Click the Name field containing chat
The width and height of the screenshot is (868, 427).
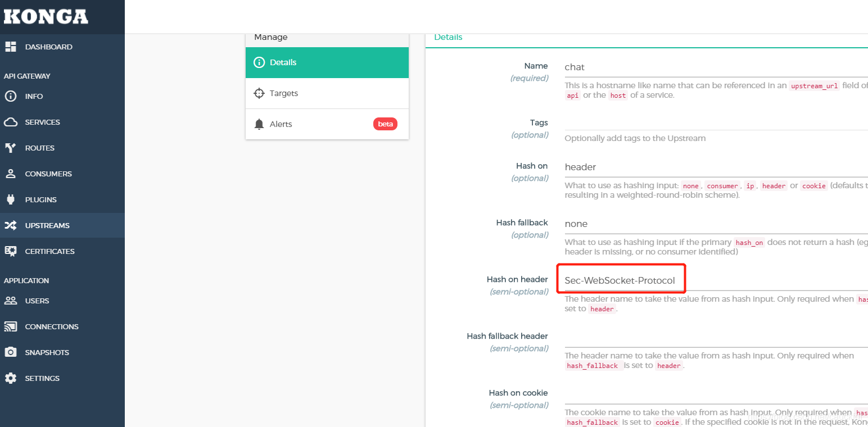pyautogui.click(x=716, y=67)
